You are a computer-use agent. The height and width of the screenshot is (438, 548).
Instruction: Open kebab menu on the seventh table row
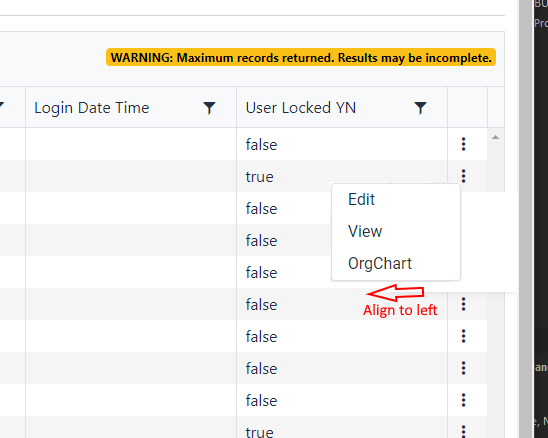tap(463, 336)
